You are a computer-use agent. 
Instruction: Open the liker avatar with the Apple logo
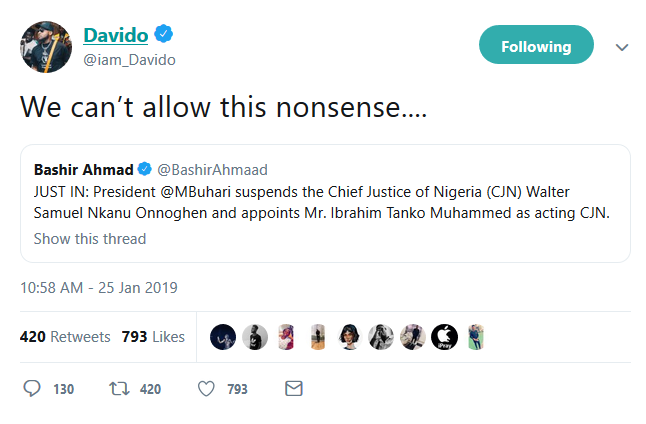443,337
